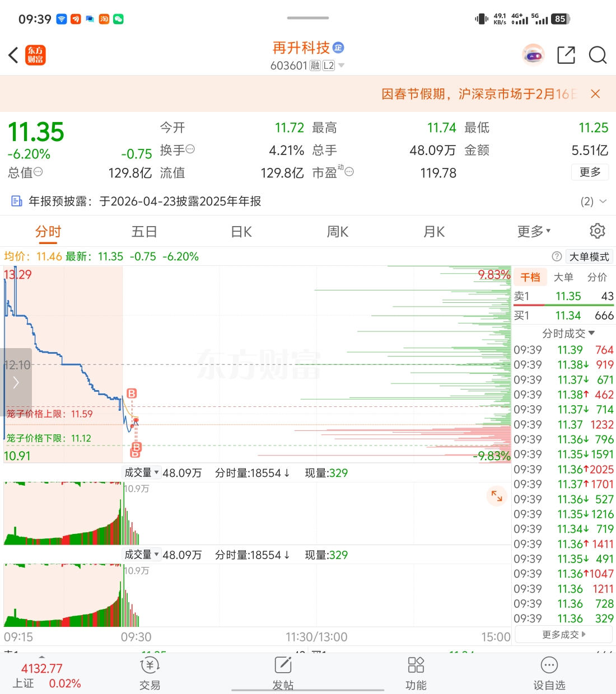Tap trade row 11.39 with 764 volume
Viewport: 616px width, 694px height.
(564, 350)
